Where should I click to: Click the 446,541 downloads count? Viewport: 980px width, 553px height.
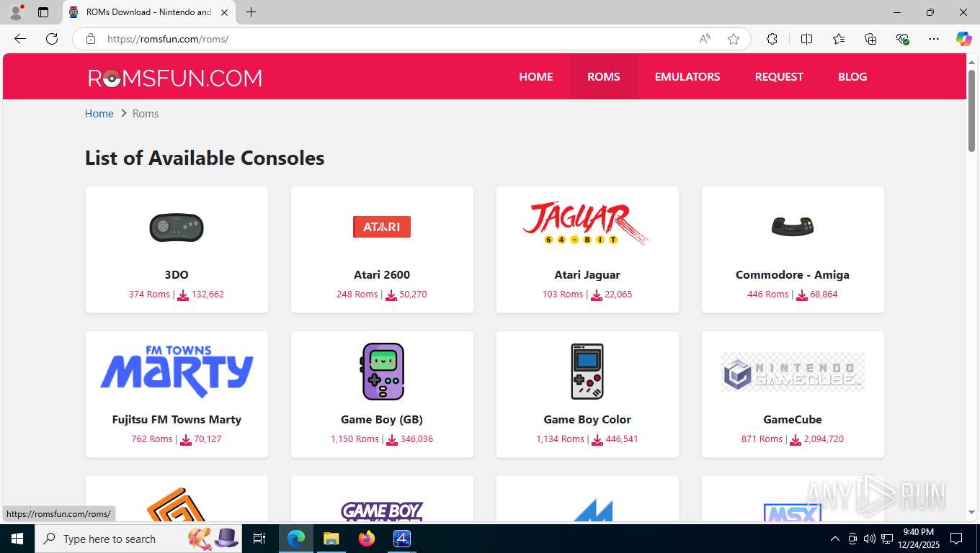pos(622,439)
